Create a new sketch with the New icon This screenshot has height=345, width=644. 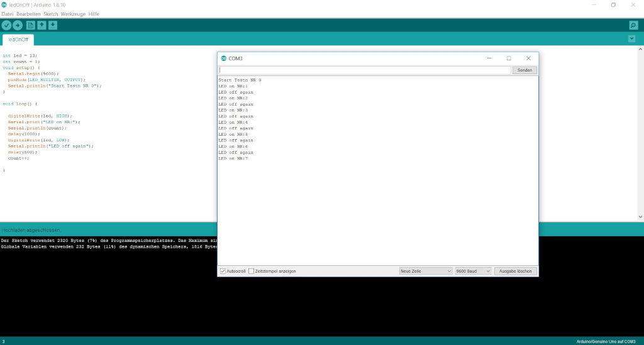click(30, 25)
